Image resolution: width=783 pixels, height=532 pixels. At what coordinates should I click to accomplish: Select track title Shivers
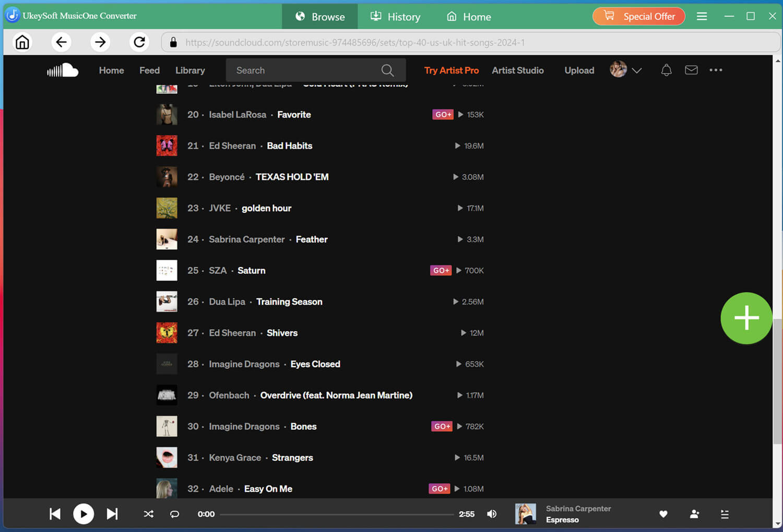pos(282,333)
